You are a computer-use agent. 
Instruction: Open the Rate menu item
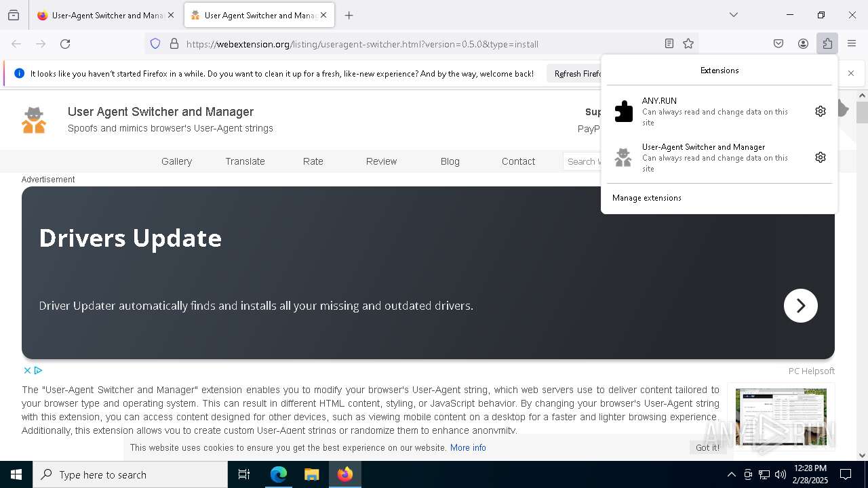(313, 161)
